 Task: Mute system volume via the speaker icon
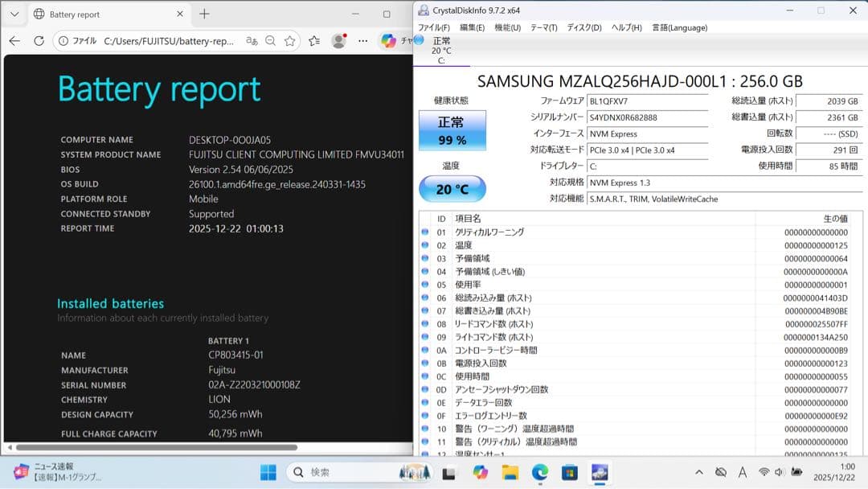pyautogui.click(x=778, y=473)
